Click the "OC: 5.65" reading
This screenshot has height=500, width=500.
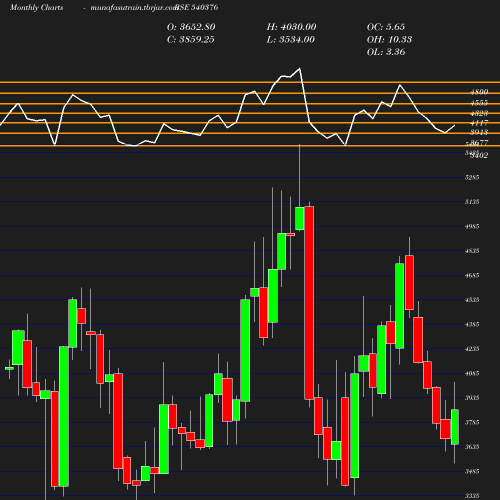click(386, 27)
